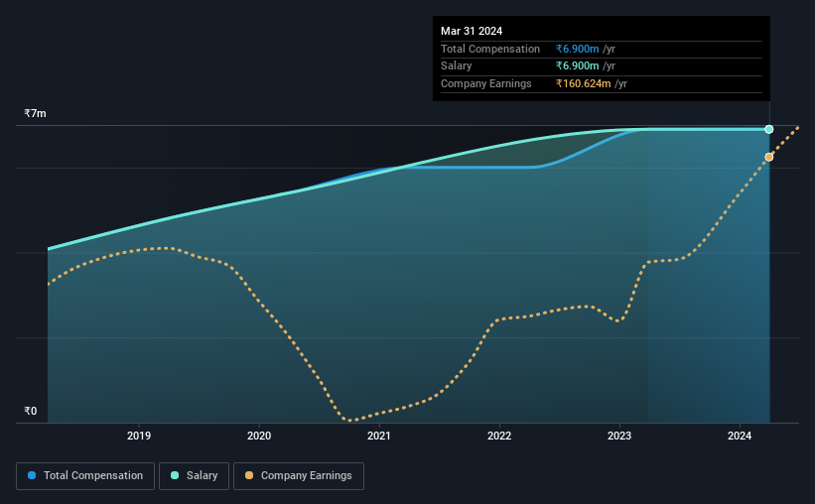Click the orange Company Earnings legend dot
Image resolution: width=815 pixels, height=504 pixels.
[x=249, y=475]
